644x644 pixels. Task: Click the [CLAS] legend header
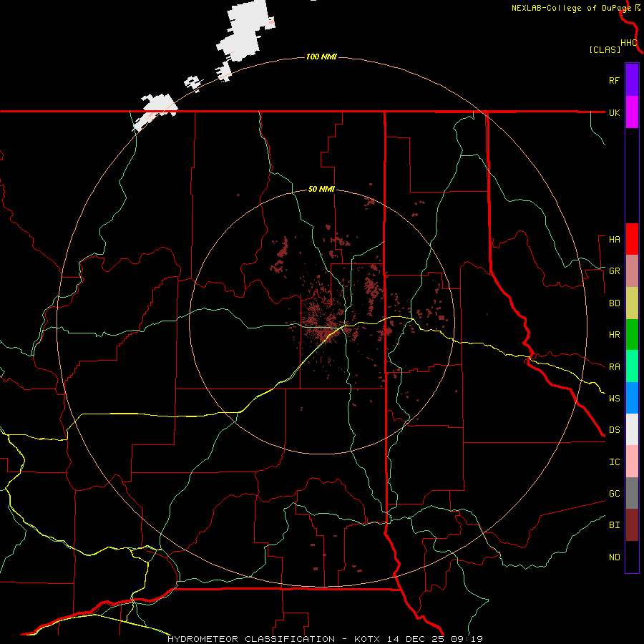(x=604, y=49)
